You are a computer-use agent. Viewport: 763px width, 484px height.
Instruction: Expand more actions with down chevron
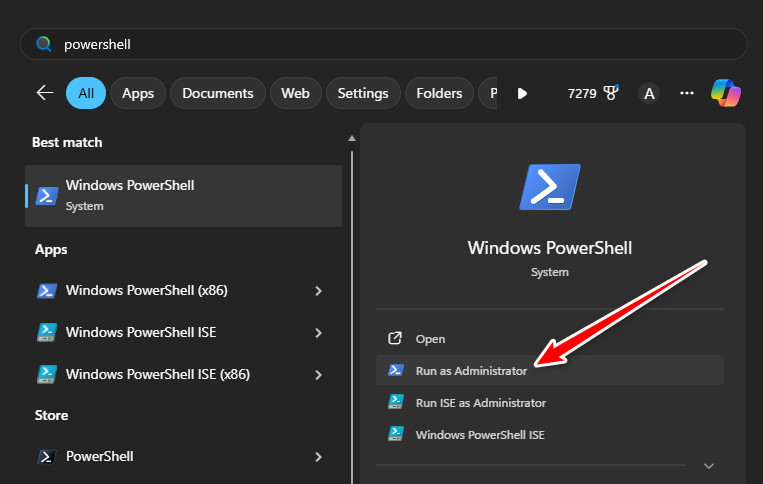point(709,466)
